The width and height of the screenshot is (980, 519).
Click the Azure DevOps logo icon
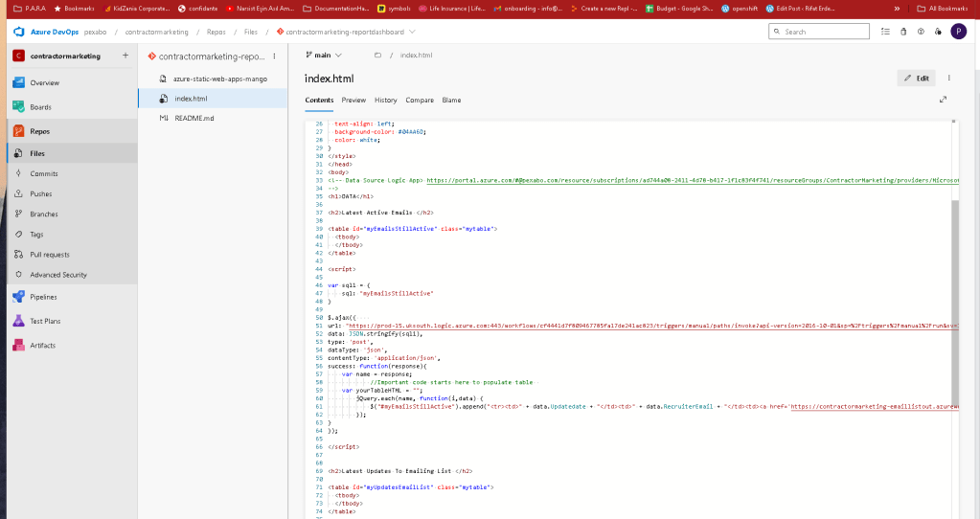(19, 32)
